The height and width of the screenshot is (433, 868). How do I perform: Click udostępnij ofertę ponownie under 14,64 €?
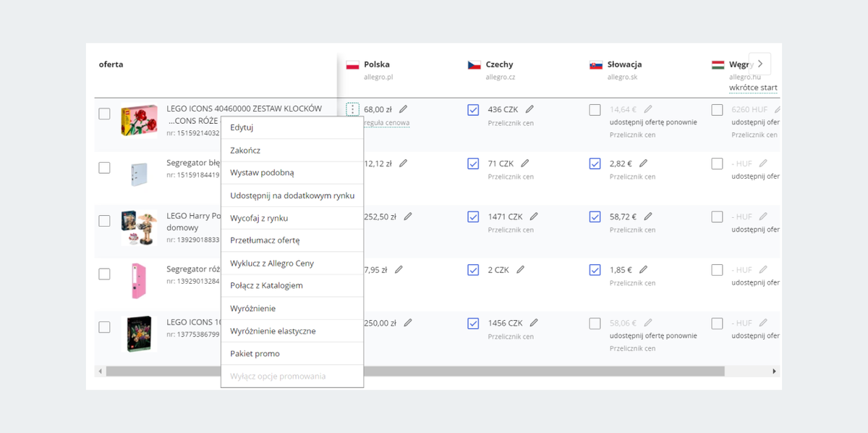click(x=653, y=122)
